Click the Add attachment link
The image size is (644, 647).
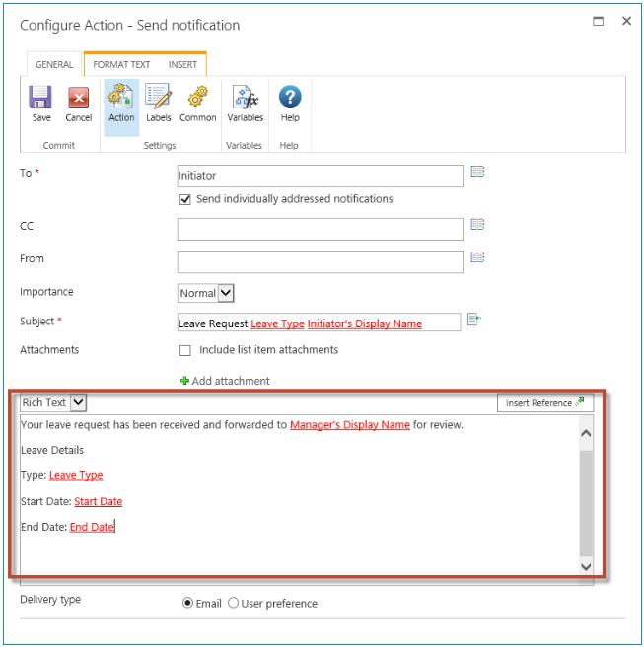[x=231, y=381]
